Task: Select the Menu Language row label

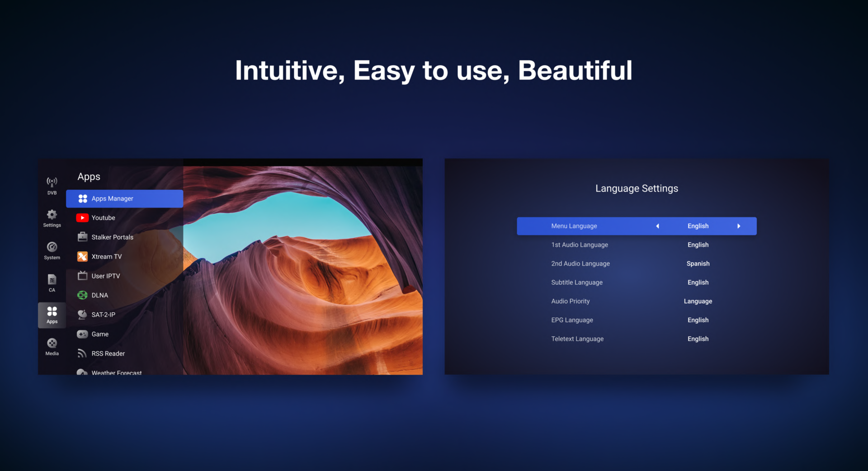Action: pos(574,226)
